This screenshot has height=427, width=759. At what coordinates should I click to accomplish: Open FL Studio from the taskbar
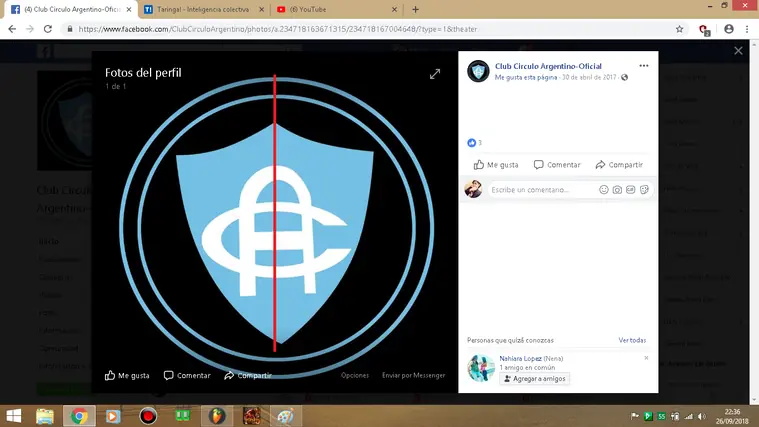[x=217, y=416]
